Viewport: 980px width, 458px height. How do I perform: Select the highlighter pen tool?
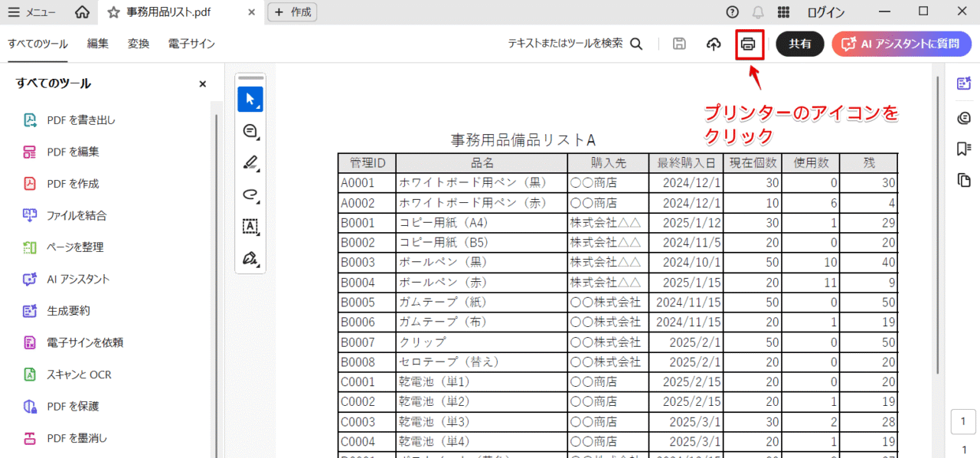[250, 162]
